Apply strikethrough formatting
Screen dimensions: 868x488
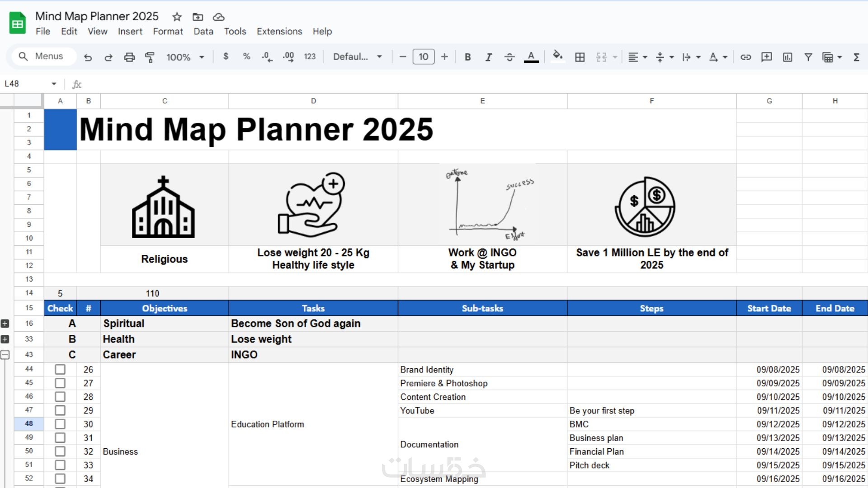pos(509,57)
